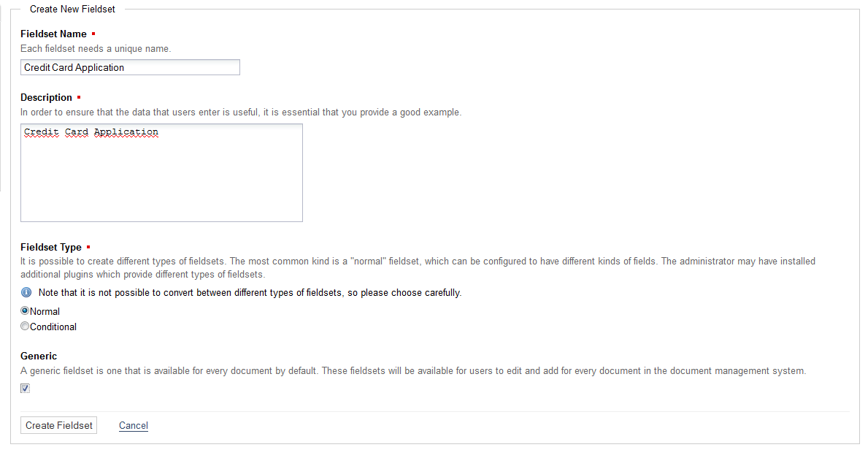Click the Create Fieldset button

[x=59, y=425]
